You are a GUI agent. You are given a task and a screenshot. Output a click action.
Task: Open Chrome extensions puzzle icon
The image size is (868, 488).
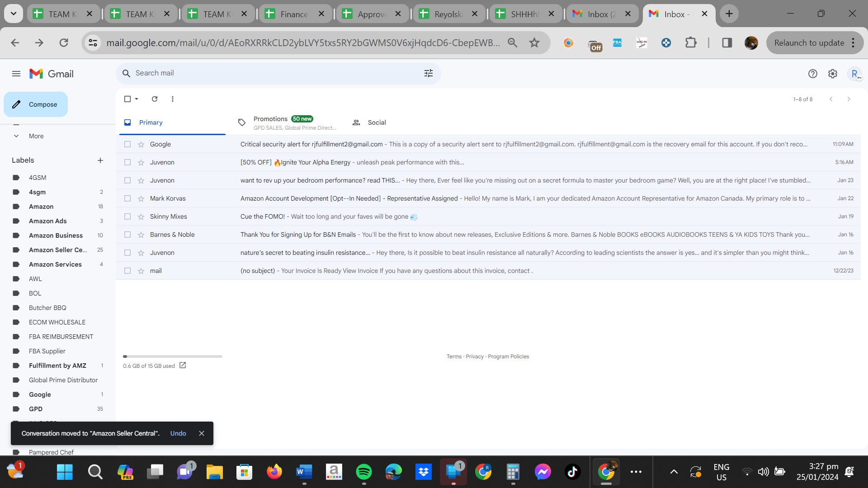coord(691,42)
